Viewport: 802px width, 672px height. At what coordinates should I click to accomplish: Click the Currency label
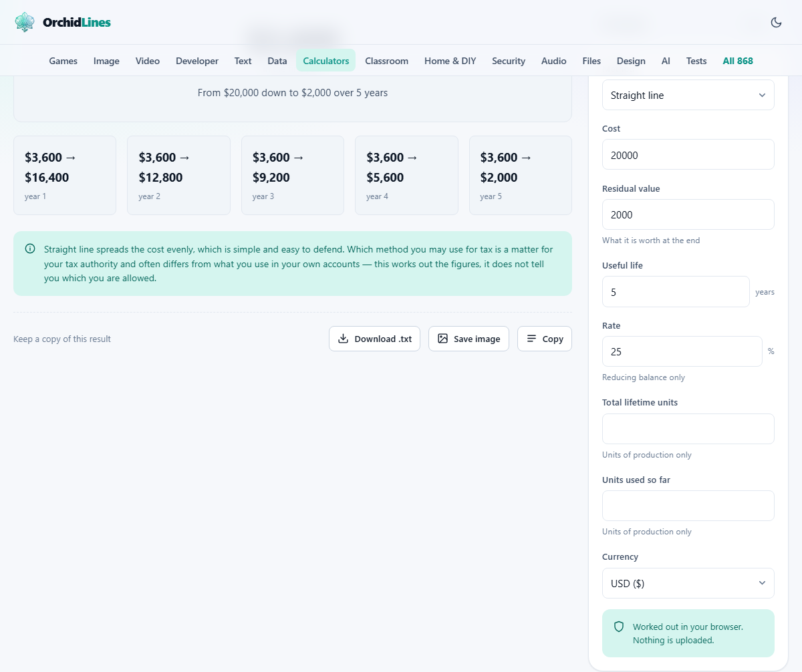(x=620, y=556)
